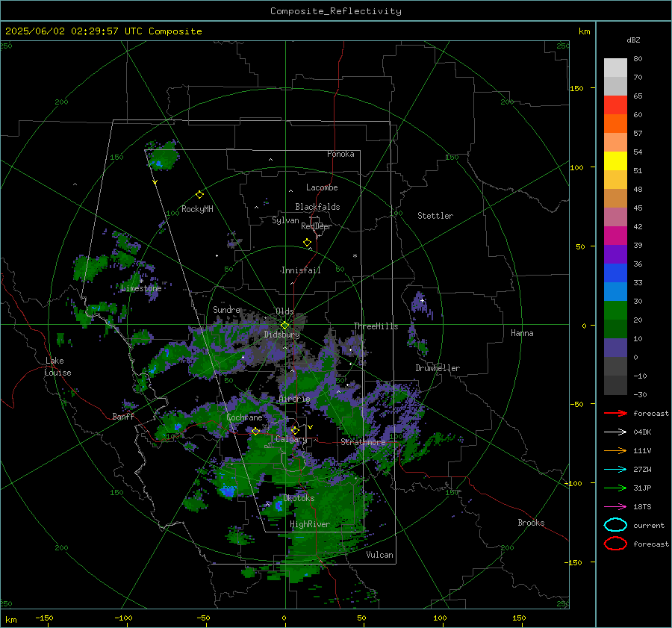Screen dimensions: 672x628
Task: Click the Olds label on the map
Action: click(x=284, y=311)
